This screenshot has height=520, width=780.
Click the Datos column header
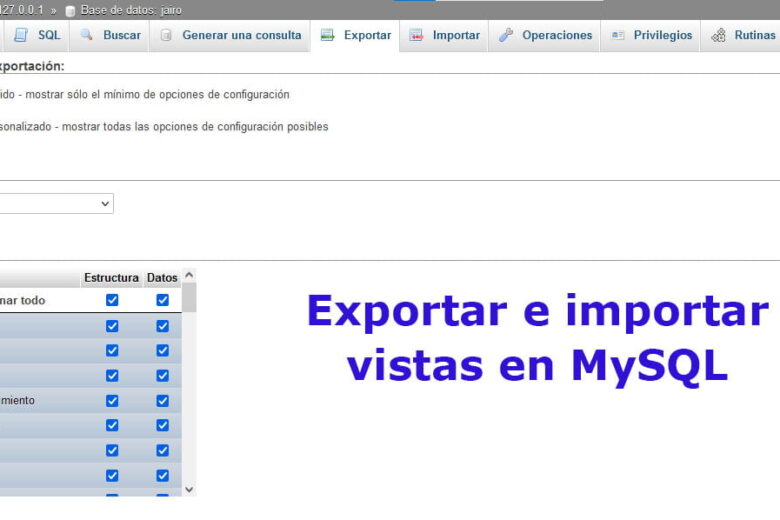click(162, 278)
